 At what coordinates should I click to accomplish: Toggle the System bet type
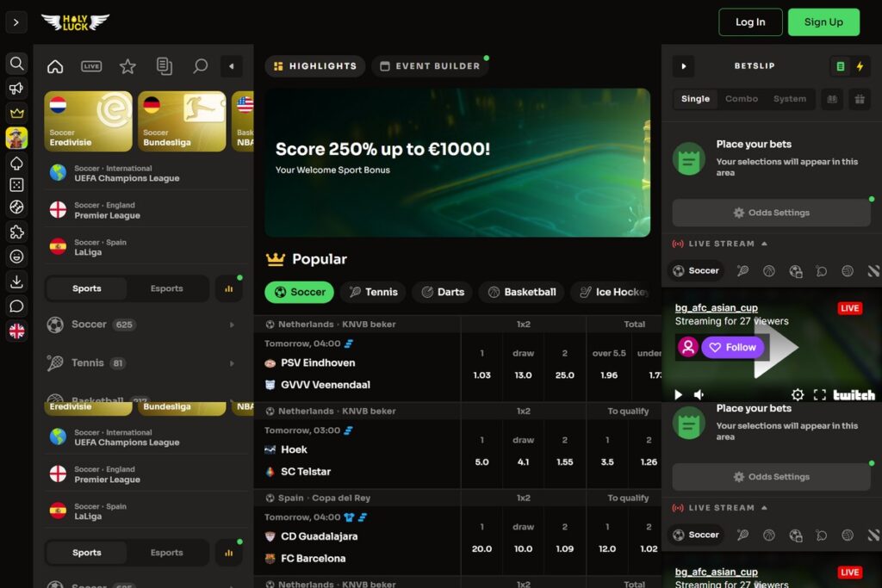(789, 99)
